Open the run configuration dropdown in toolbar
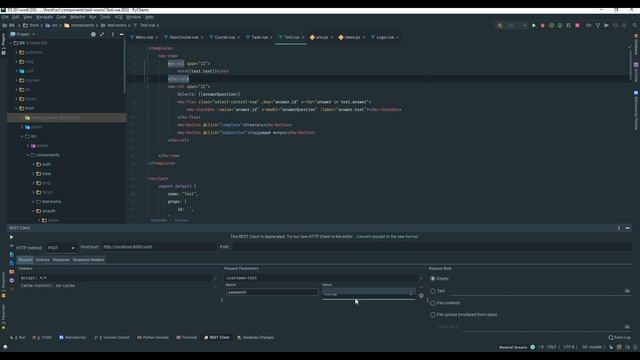This screenshot has width=640, height=360. pos(517,25)
